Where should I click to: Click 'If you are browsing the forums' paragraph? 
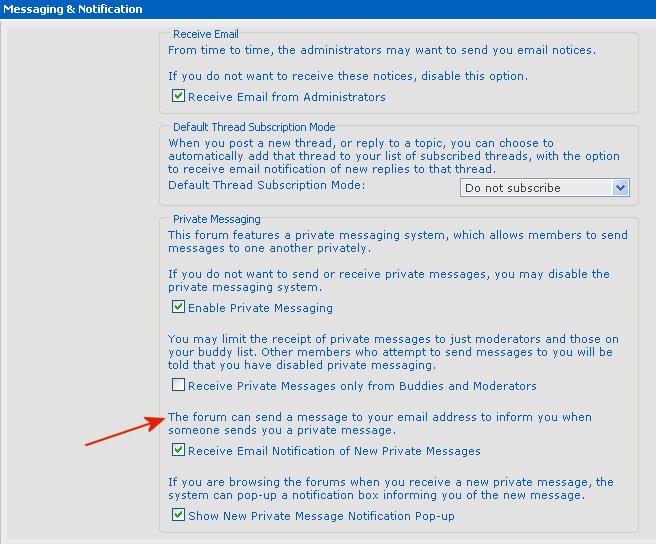pos(390,489)
